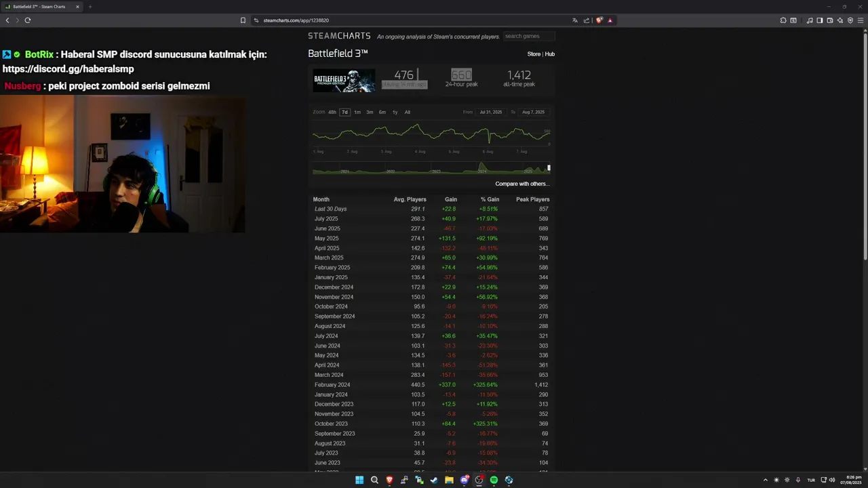Set chart zoom to 48h
The height and width of the screenshot is (488, 868).
pos(332,112)
